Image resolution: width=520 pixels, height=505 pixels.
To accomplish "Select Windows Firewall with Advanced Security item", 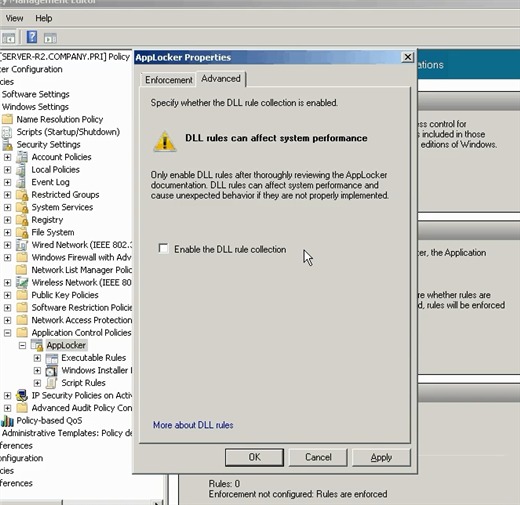I will [81, 257].
